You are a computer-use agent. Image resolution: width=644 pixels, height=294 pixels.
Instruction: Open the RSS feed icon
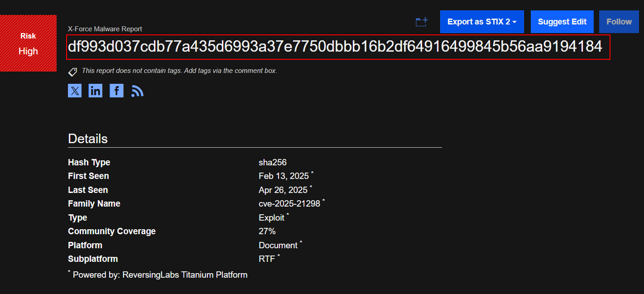point(137,91)
